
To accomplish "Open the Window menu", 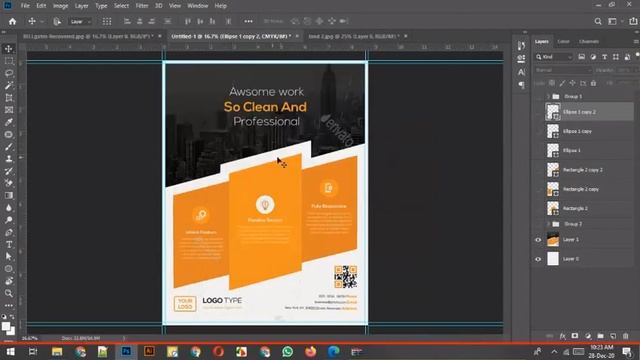I will 198,6.
